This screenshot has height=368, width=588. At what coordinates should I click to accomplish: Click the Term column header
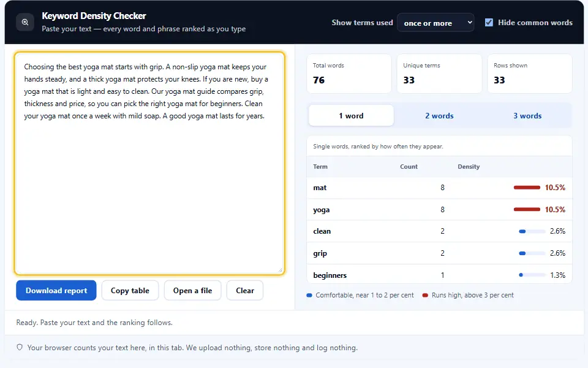click(320, 166)
